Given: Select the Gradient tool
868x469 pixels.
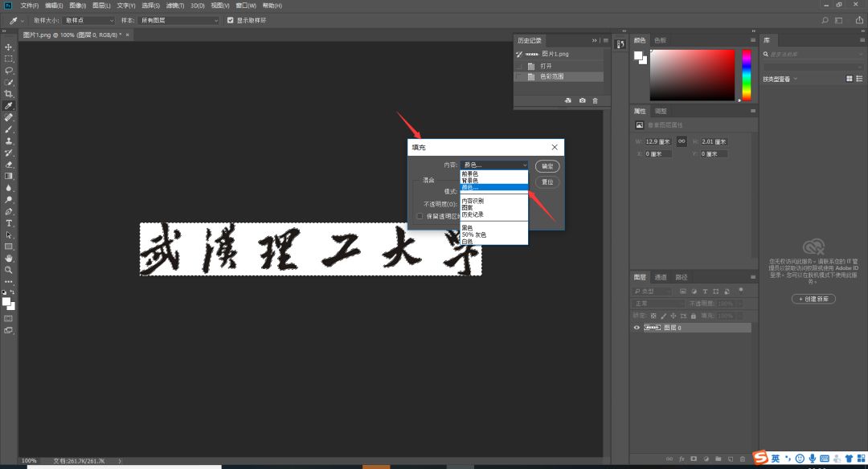Looking at the screenshot, I should point(8,176).
